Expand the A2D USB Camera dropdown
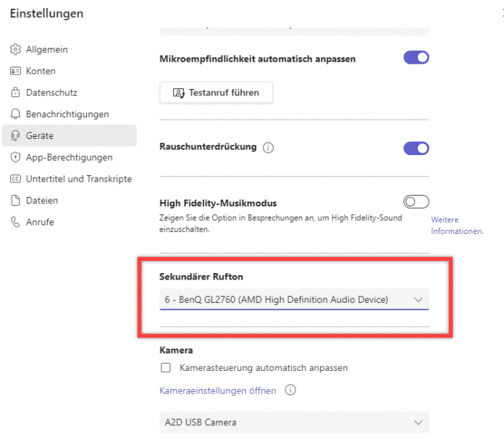The image size is (504, 439). (293, 422)
